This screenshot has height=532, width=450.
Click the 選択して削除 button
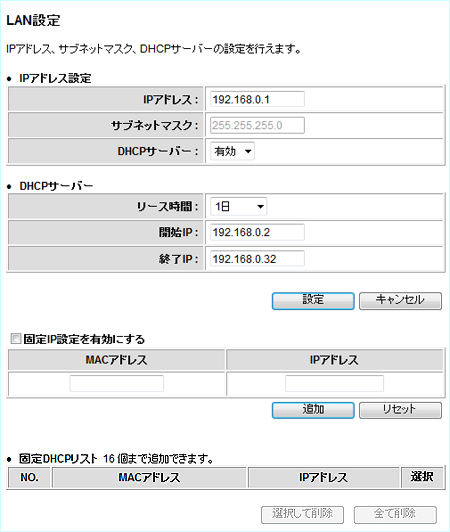302,515
